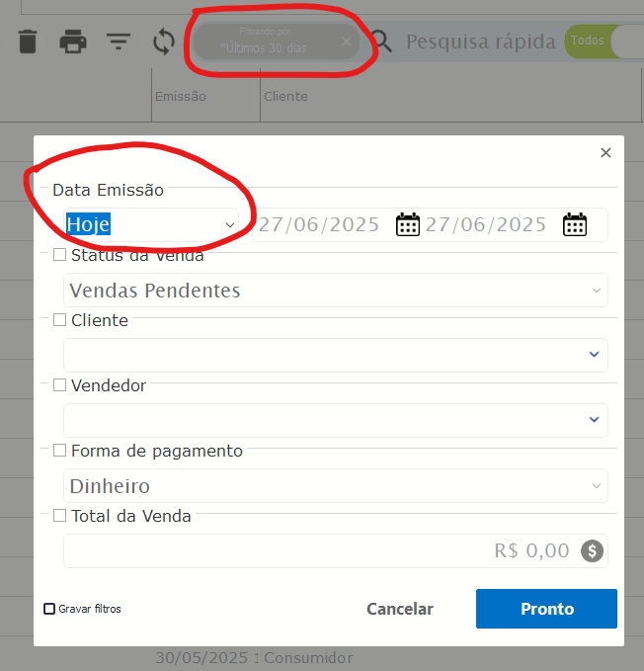Click the printer icon in toolbar

pos(73,42)
